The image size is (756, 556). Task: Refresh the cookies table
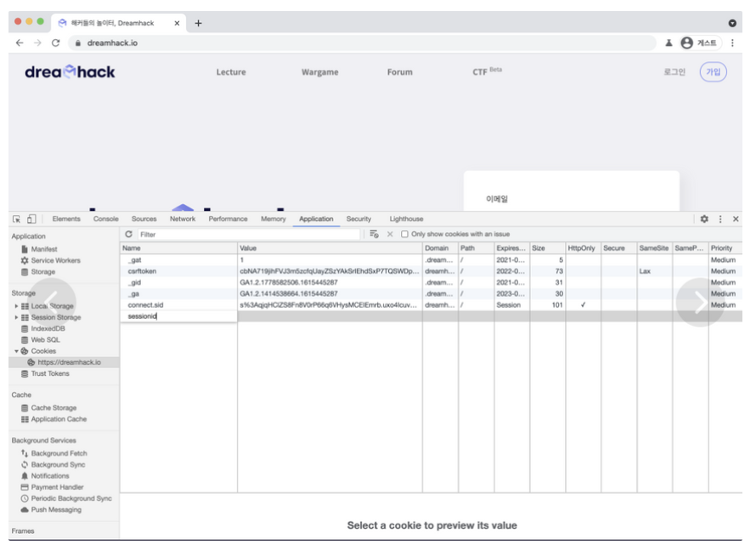coord(129,234)
